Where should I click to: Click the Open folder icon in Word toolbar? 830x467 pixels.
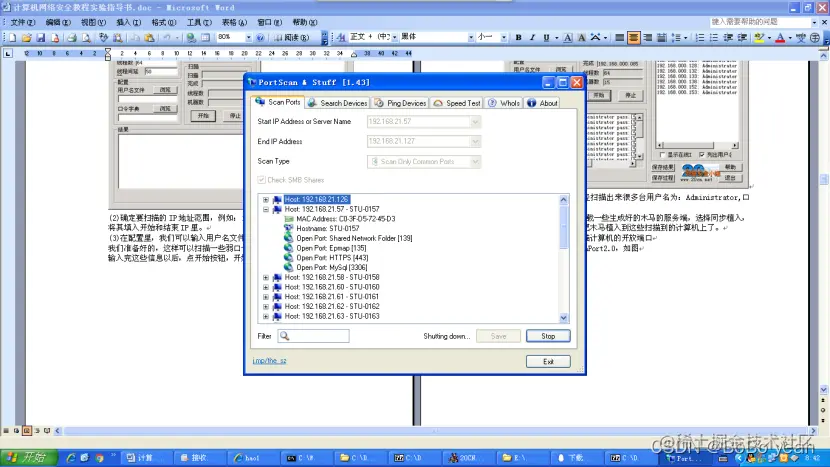pyautogui.click(x=26, y=38)
